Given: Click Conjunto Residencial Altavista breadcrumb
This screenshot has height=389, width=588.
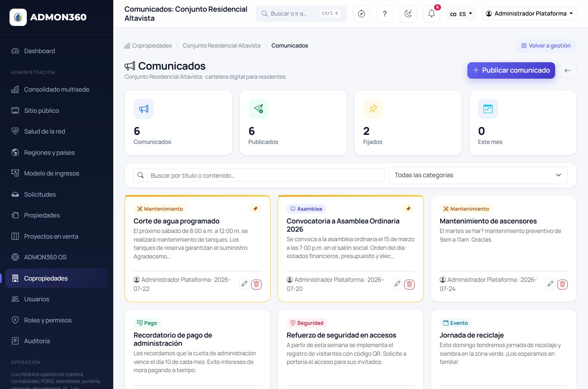Looking at the screenshot, I should tap(221, 46).
